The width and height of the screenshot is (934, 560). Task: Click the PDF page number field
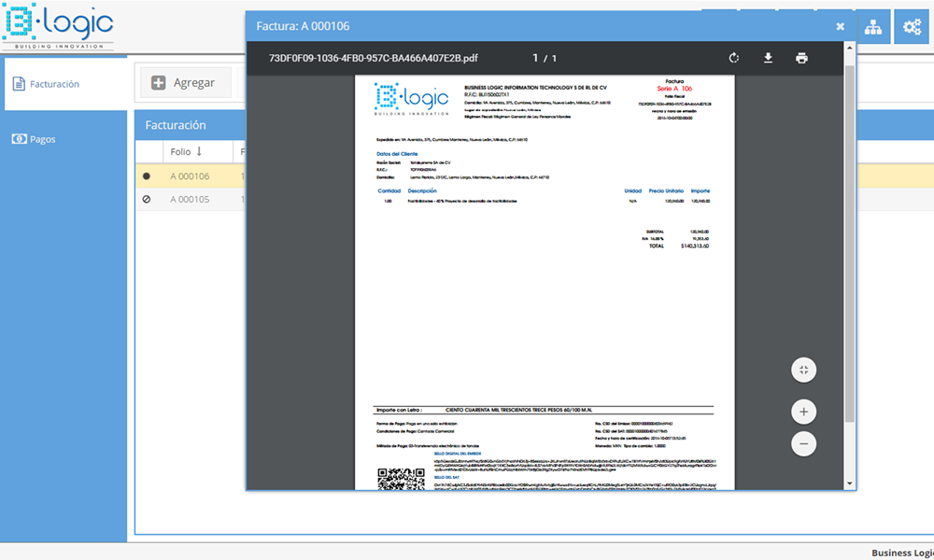coord(535,58)
